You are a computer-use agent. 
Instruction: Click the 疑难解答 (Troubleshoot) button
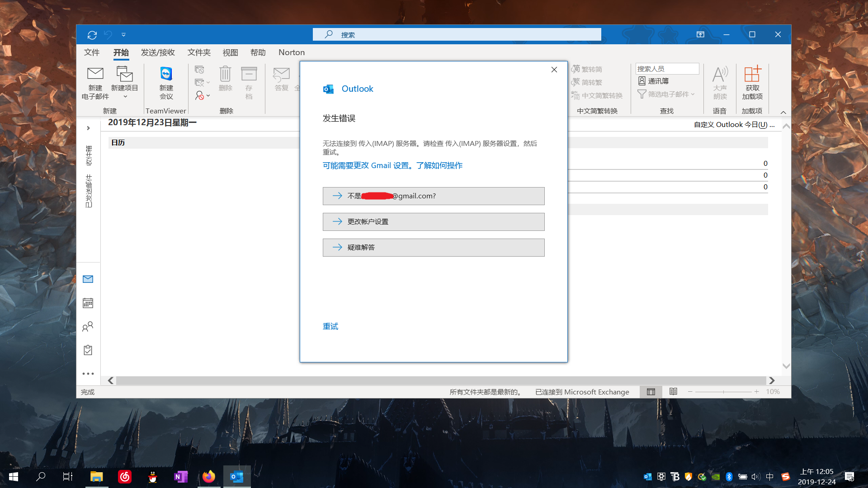tap(434, 248)
